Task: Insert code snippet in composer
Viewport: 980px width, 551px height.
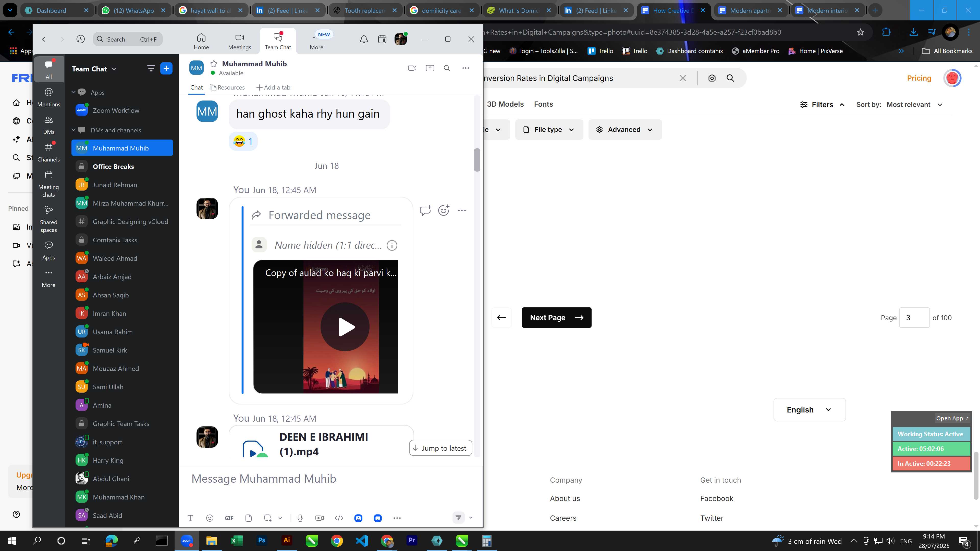Action: point(339,518)
